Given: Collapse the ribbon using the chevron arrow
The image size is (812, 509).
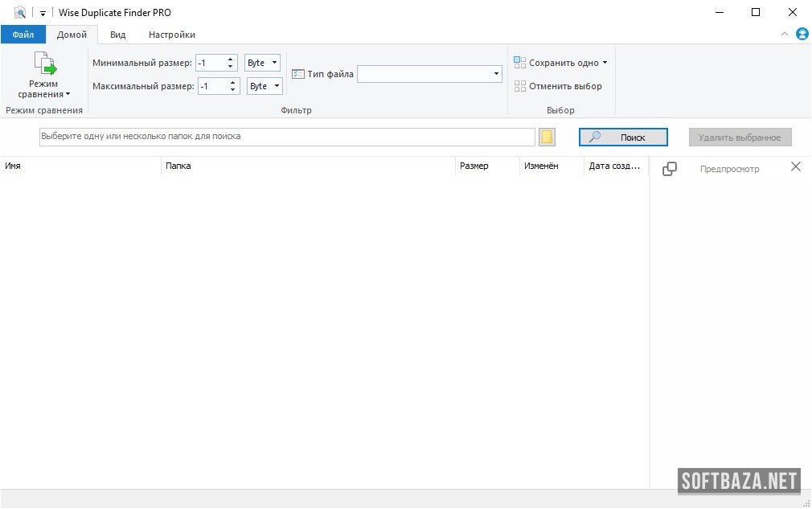Looking at the screenshot, I should (785, 34).
